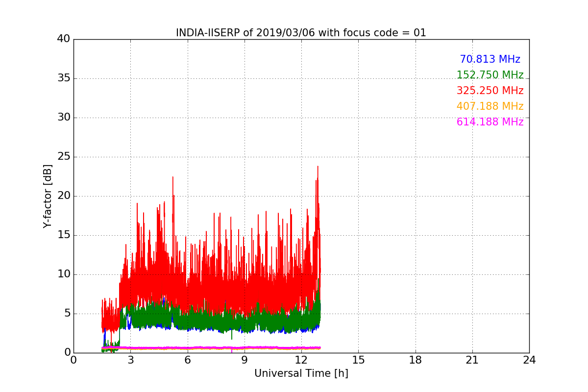The image size is (588, 392).
Task: Select the 70.813 MHz legend label
Action: [490, 59]
